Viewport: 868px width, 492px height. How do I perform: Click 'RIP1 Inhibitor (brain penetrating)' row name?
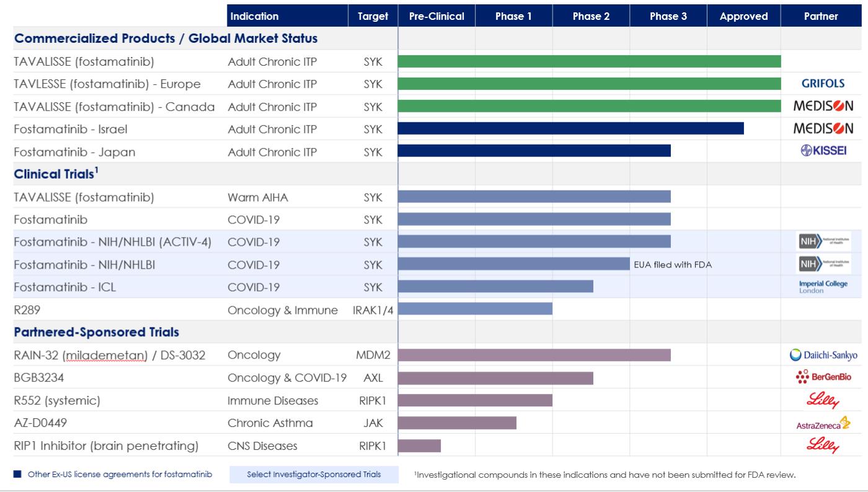pos(106,446)
